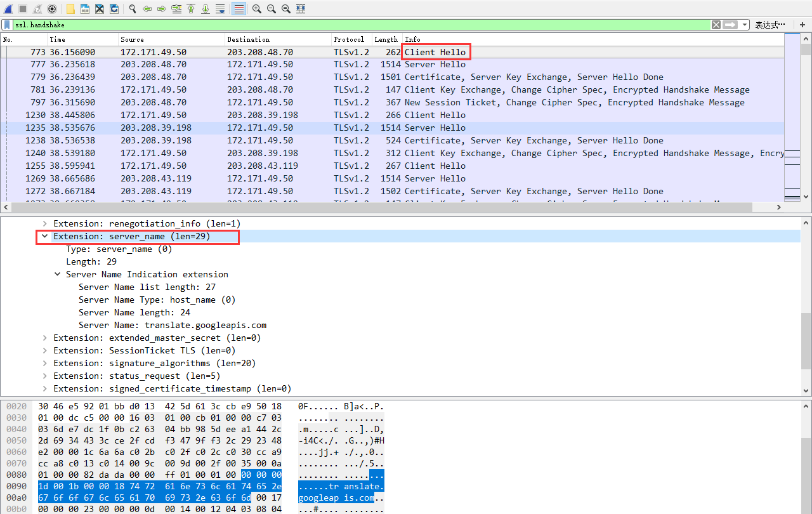Select packet 781 Client Key Exchange
Viewport: 812px width, 514px height.
click(x=393, y=90)
